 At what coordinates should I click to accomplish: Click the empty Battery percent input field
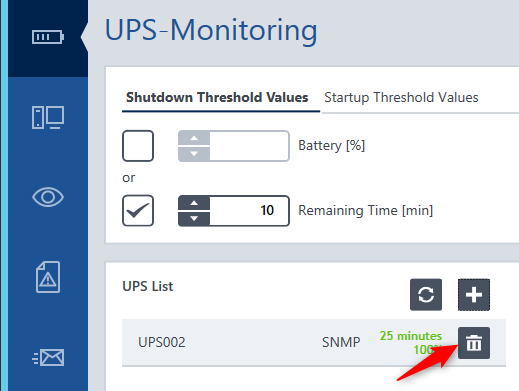click(249, 146)
